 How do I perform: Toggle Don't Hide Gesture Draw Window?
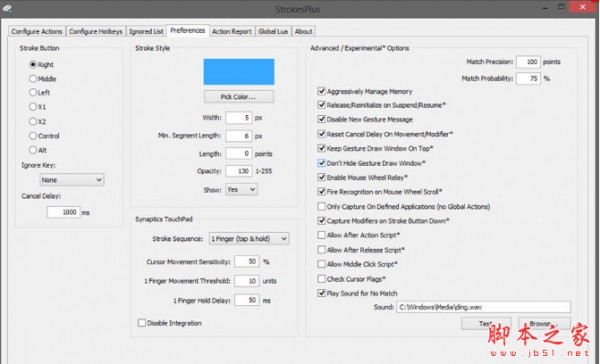point(372,163)
